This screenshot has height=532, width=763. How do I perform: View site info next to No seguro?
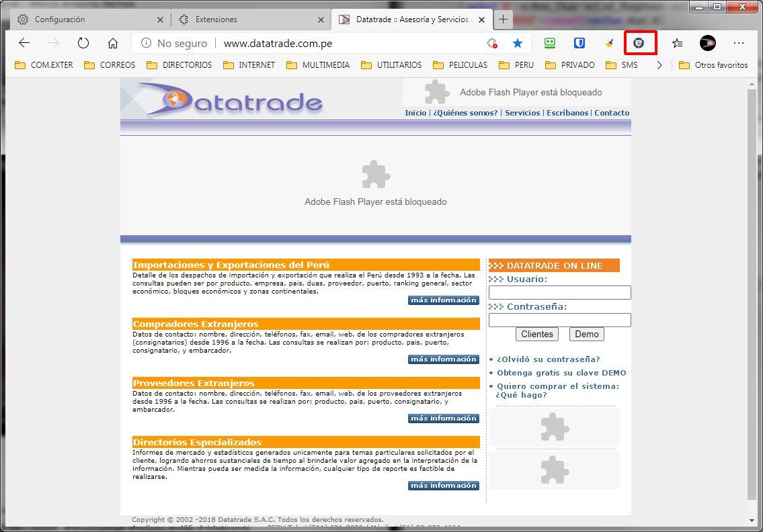coord(146,43)
